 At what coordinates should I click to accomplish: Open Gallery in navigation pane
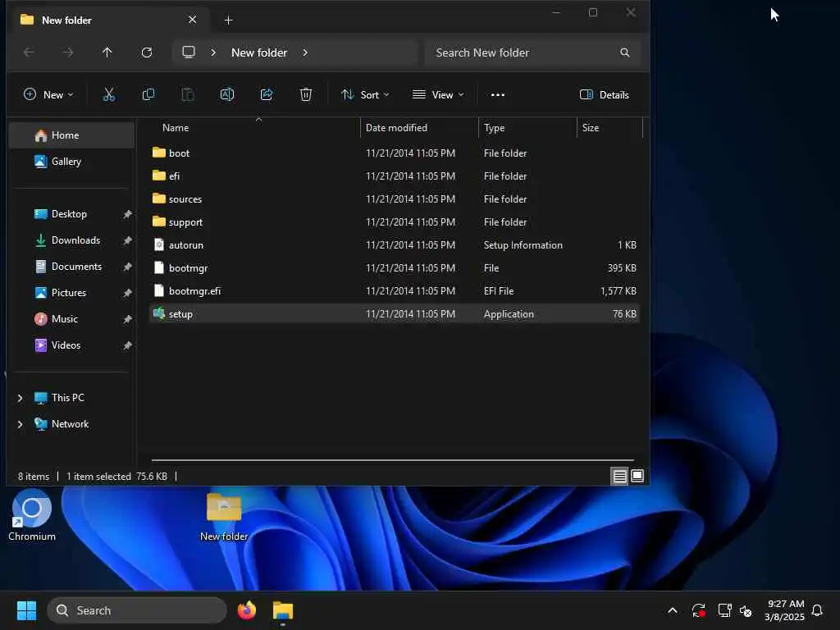(x=71, y=162)
